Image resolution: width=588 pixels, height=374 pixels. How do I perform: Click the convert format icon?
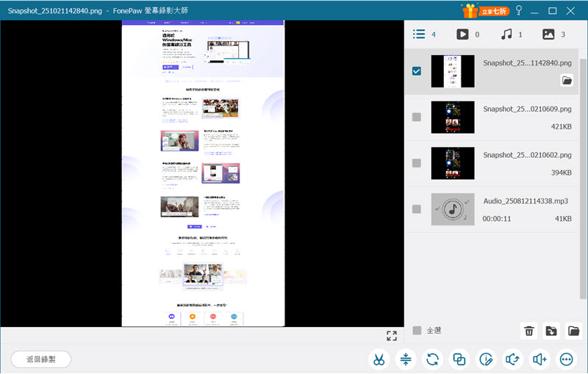[432, 359]
